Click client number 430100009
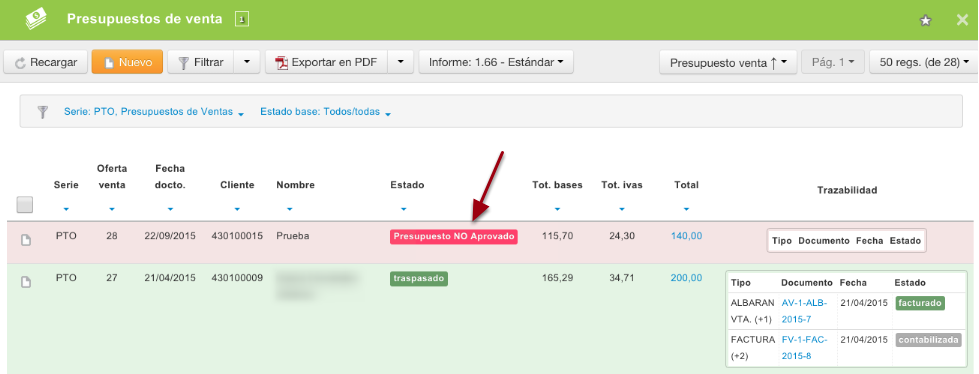The image size is (979, 374). point(237,278)
